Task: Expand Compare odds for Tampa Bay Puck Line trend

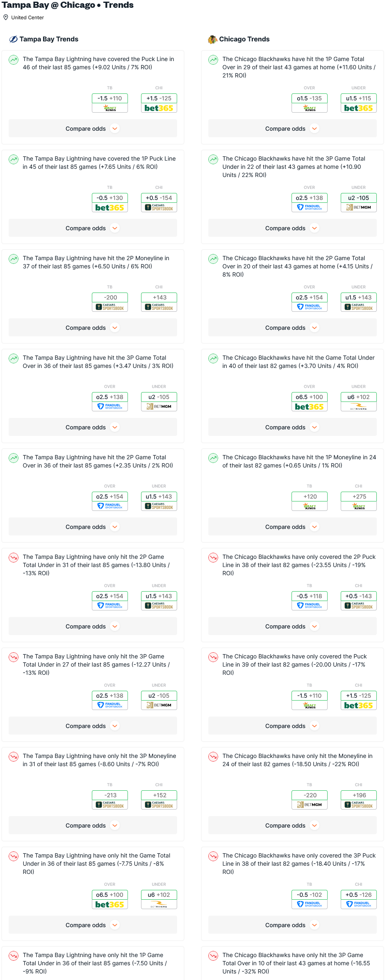Action: [x=93, y=129]
